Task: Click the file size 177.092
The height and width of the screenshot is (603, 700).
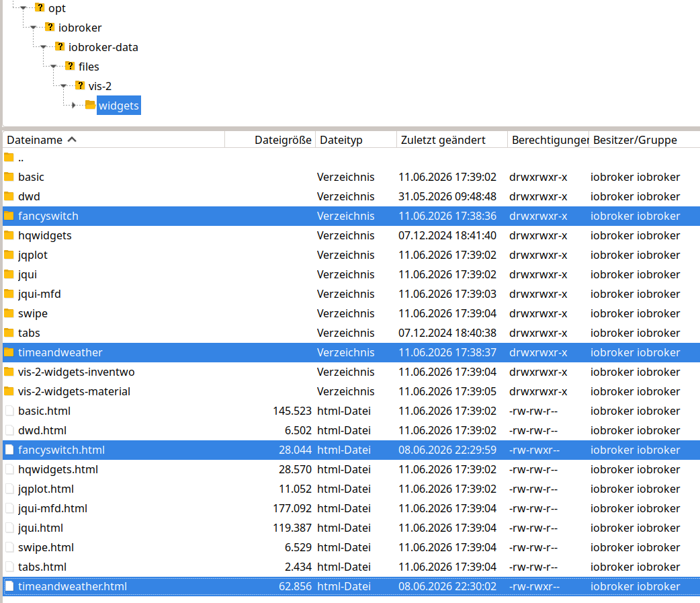Action: coord(292,508)
